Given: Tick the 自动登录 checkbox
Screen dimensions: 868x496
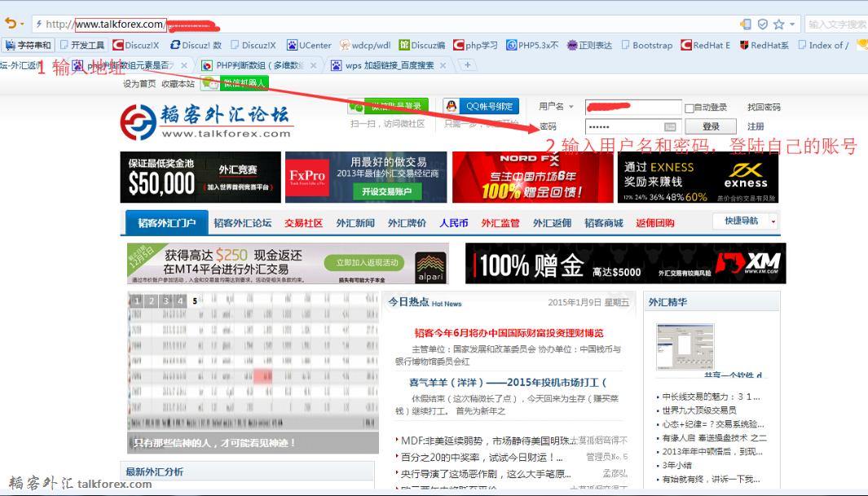Looking at the screenshot, I should coord(690,108).
